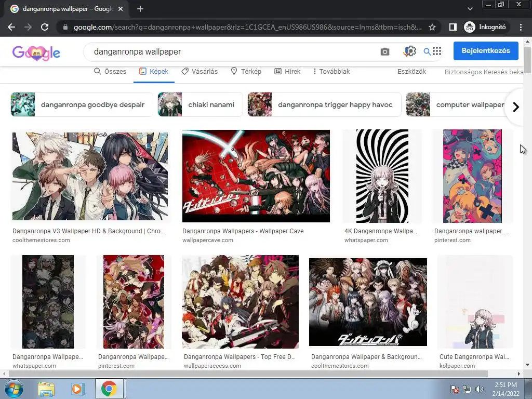532x399 pixels.
Task: Click the wallpaperaccess.com source text
Action: (212, 366)
